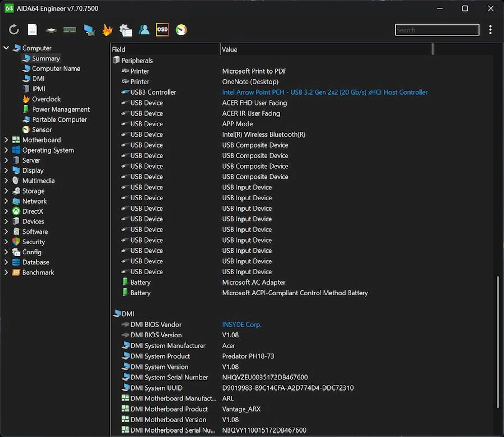Click the Refresh toolbar icon
Screen dimensions: 504x437
pyautogui.click(x=14, y=30)
